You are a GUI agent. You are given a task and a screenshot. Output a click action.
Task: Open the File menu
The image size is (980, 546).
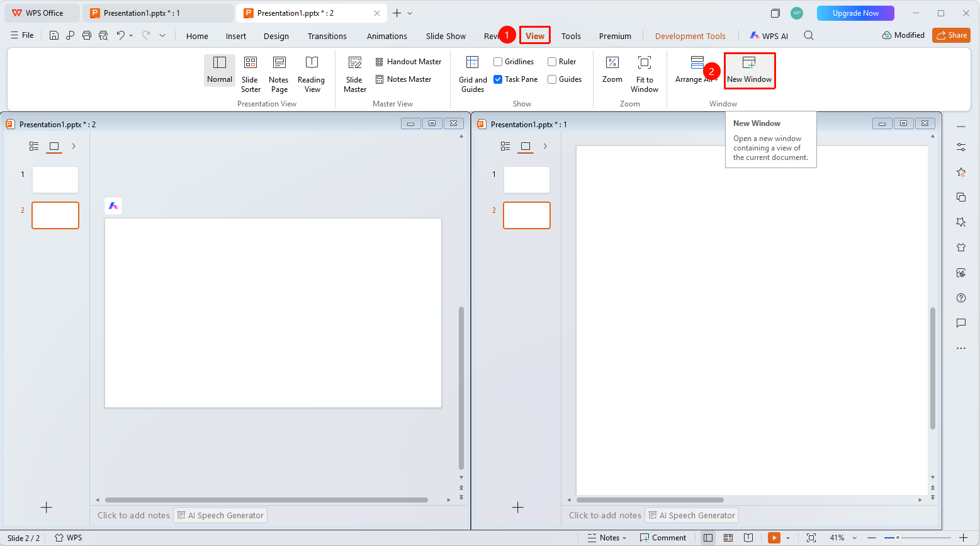point(22,35)
